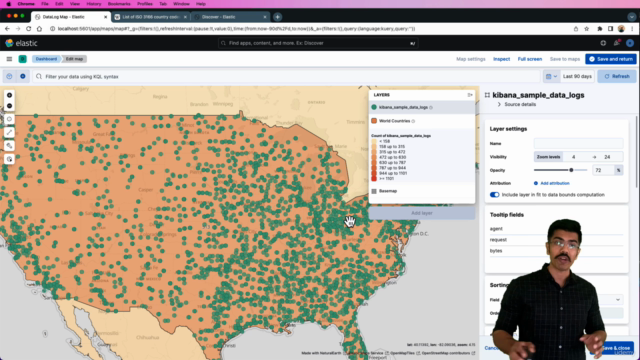This screenshot has width=640, height=360.
Task: Reload the browser page
Action: click(29, 29)
